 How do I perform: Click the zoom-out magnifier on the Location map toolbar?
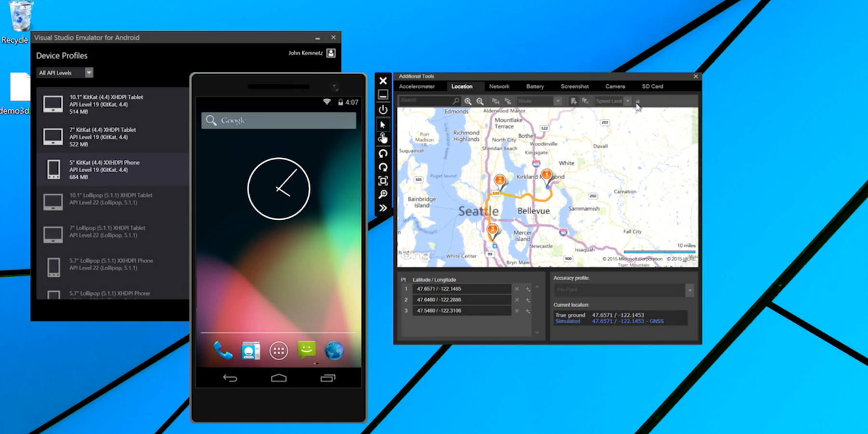480,101
